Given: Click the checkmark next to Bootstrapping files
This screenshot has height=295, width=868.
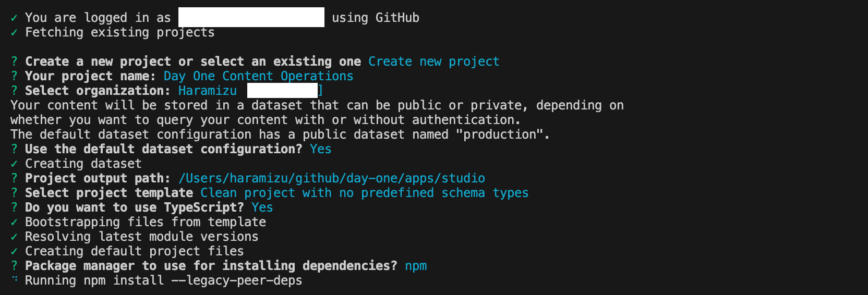Looking at the screenshot, I should tap(14, 223).
